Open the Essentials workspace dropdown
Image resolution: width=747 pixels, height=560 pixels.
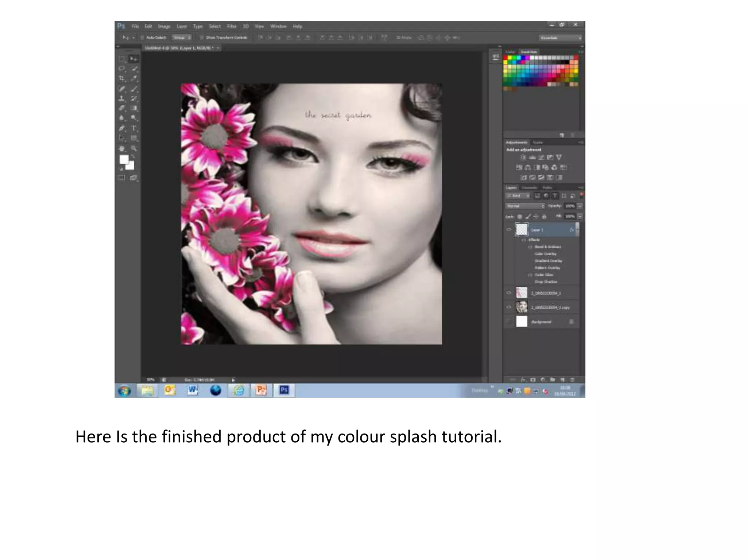[560, 38]
